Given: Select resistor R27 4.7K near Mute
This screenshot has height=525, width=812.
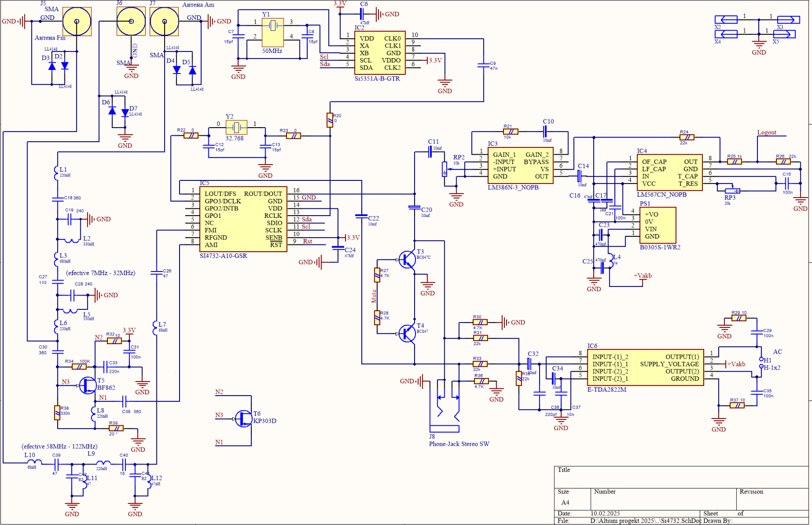Looking at the screenshot, I should (377, 275).
